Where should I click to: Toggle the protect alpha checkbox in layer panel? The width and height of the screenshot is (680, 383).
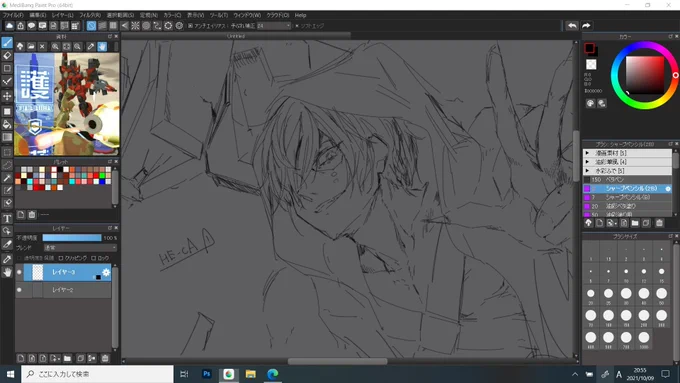click(20, 258)
